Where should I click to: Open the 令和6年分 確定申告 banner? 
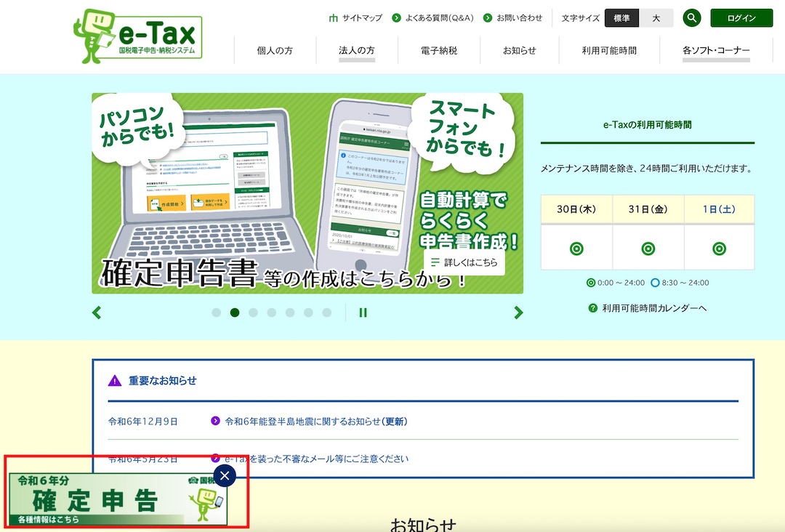118,499
